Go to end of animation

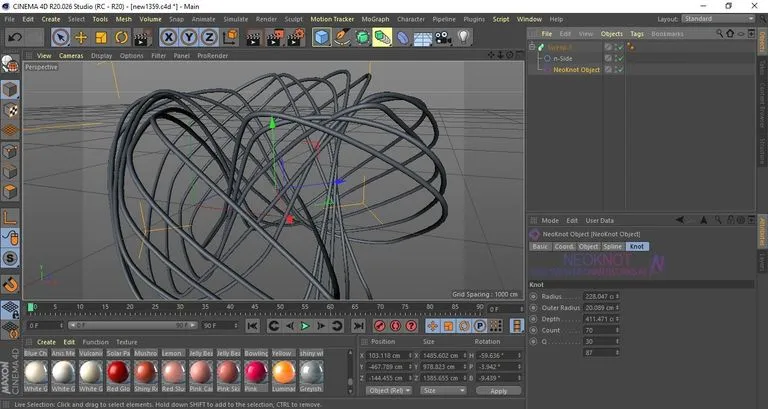359,326
